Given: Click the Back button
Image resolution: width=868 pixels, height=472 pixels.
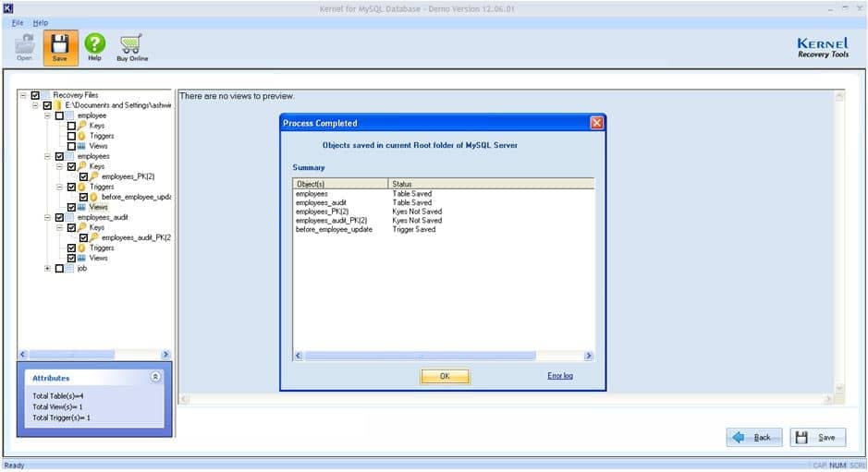Looking at the screenshot, I should click(754, 437).
